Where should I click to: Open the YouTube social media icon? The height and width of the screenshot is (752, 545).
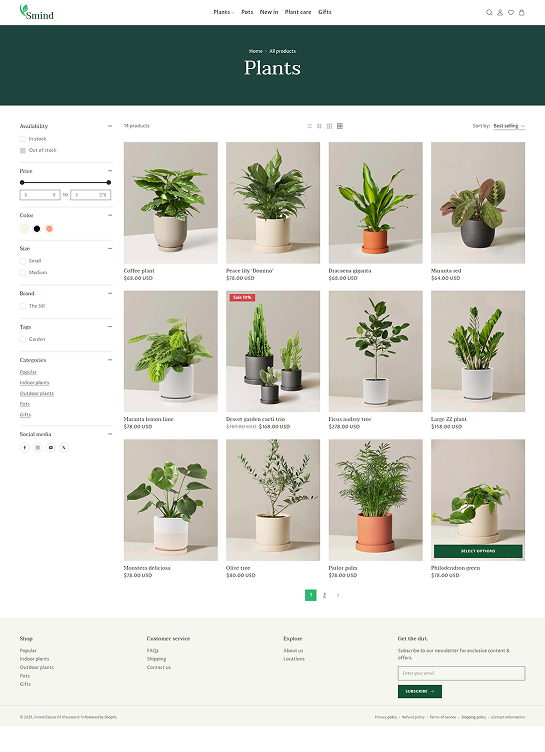50,447
